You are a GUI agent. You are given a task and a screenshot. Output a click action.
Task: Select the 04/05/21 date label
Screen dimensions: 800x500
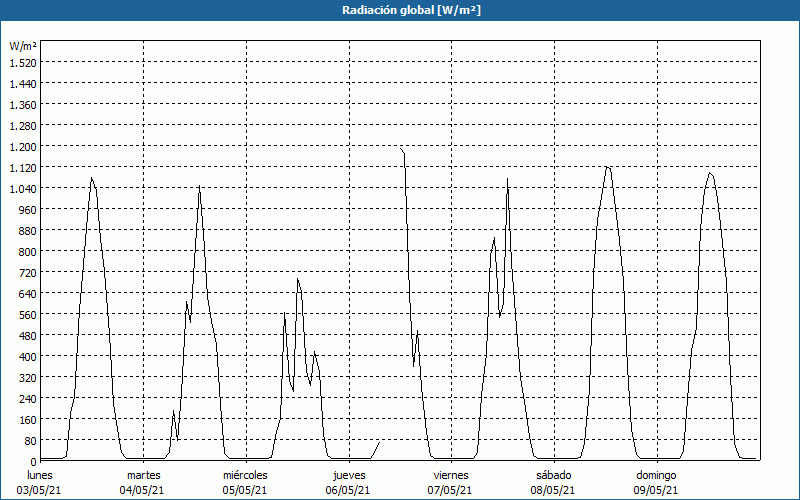pyautogui.click(x=142, y=490)
